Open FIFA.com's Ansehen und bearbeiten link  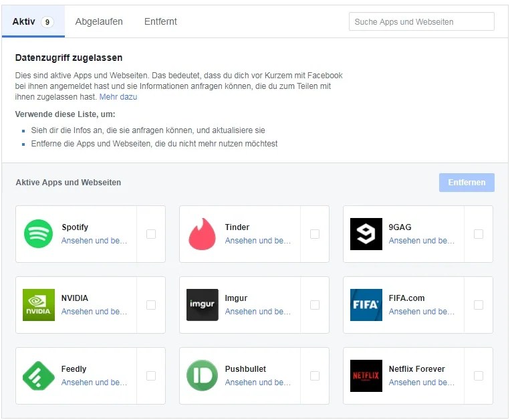tap(422, 312)
